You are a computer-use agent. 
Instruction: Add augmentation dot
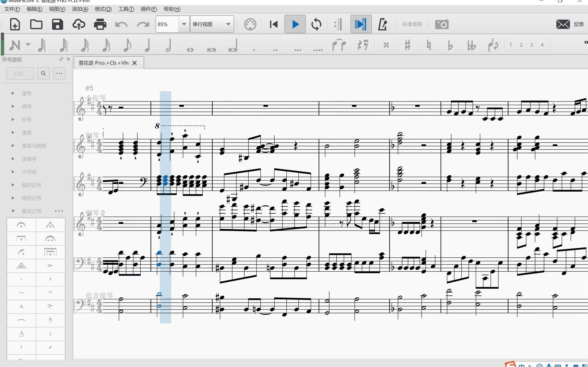[x=254, y=50]
